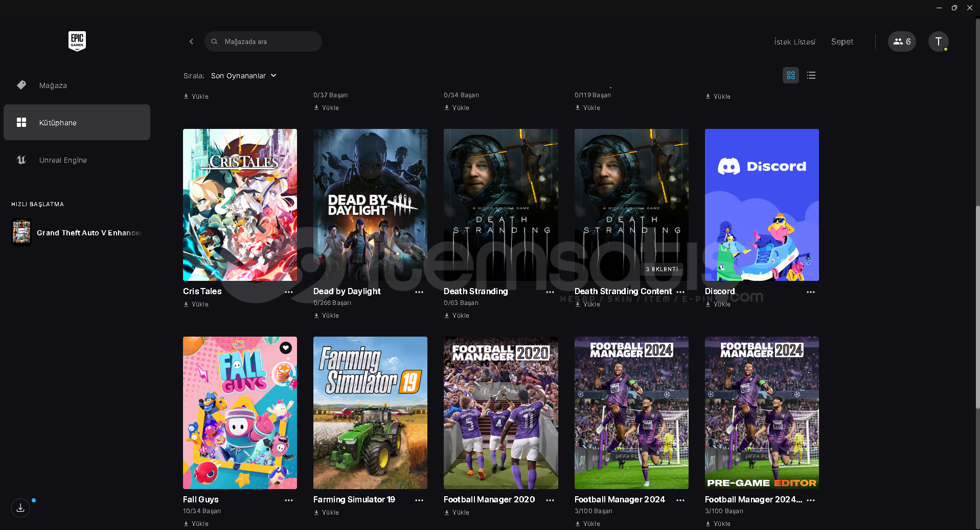Open options for Football Manager 2024 Pre-Game Editor
Screen dimensions: 980x530
pyautogui.click(x=811, y=500)
